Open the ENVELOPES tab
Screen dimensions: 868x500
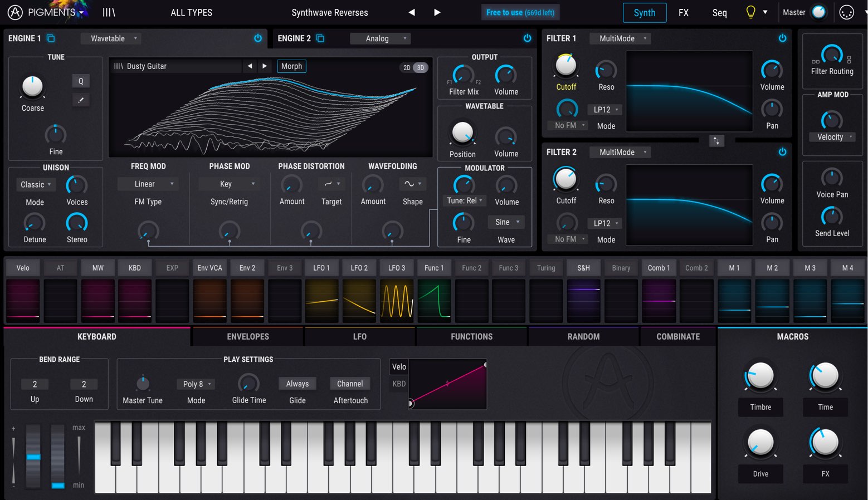click(x=248, y=336)
